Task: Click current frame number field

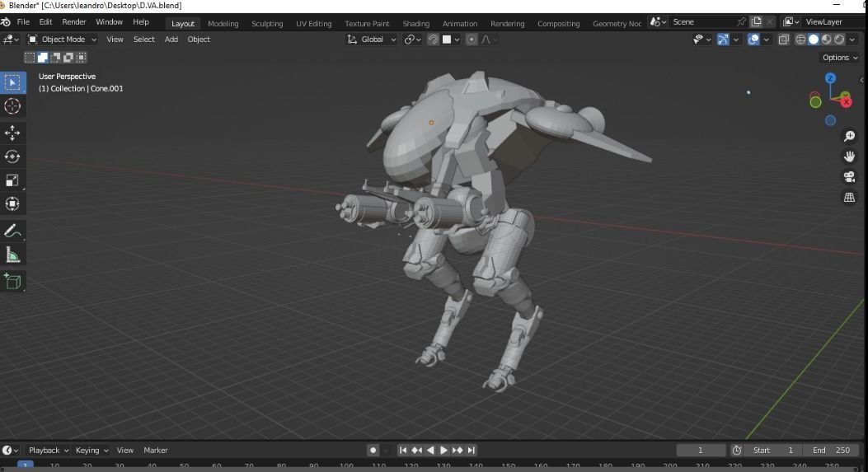Action: pyautogui.click(x=701, y=451)
